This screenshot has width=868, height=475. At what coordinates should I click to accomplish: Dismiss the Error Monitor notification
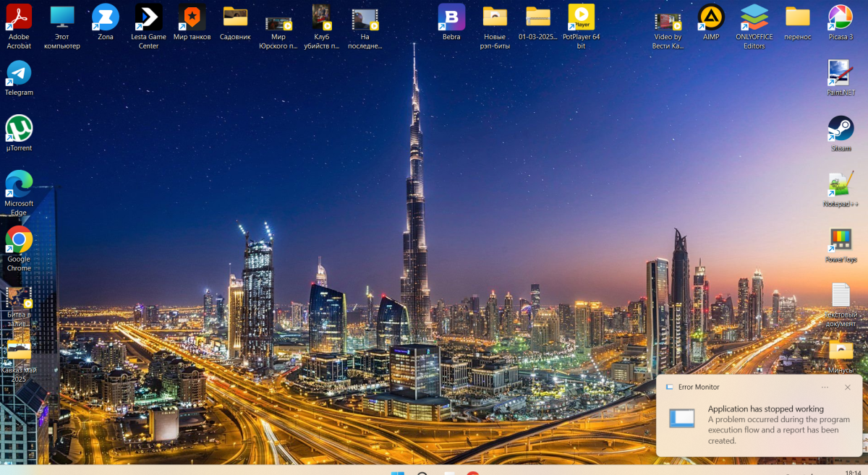[x=848, y=387]
